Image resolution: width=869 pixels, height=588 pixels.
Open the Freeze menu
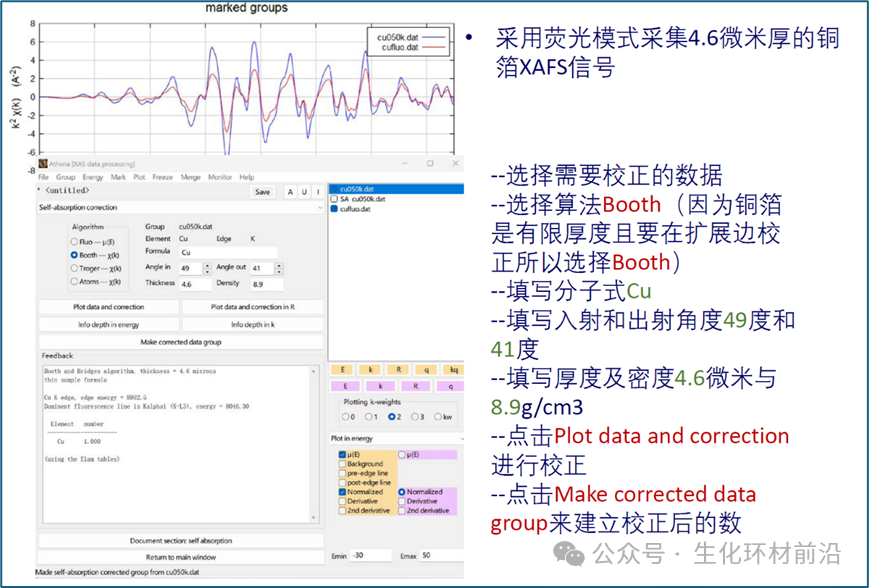point(162,177)
